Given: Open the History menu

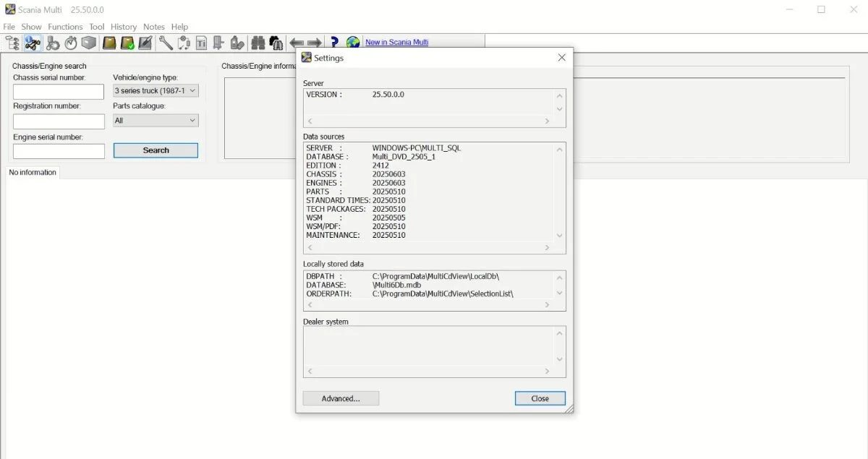Looking at the screenshot, I should (x=124, y=26).
